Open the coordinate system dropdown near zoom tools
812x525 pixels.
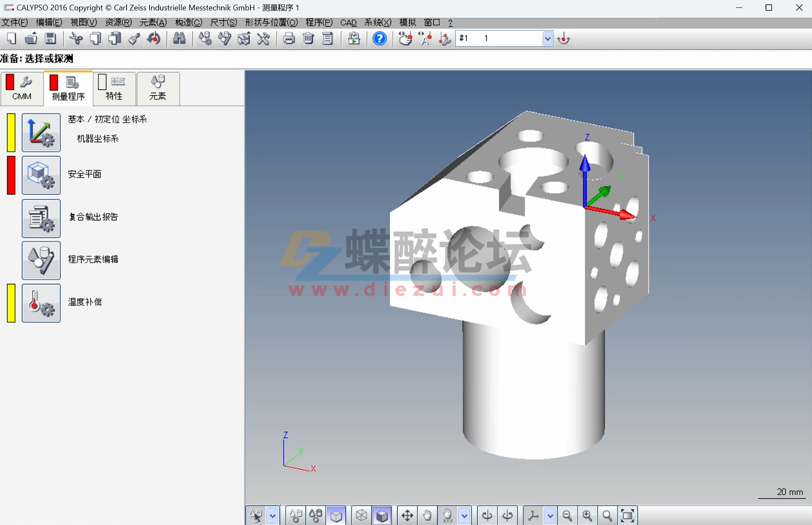[549, 515]
